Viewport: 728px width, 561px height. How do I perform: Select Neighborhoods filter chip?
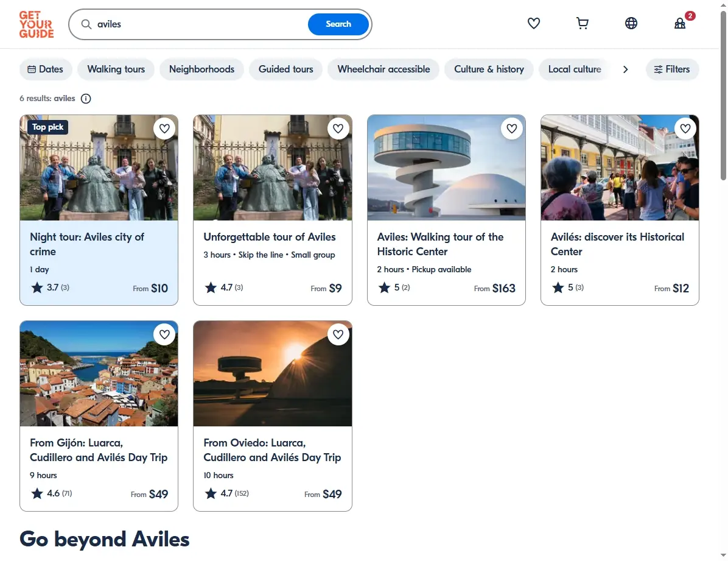pos(201,69)
